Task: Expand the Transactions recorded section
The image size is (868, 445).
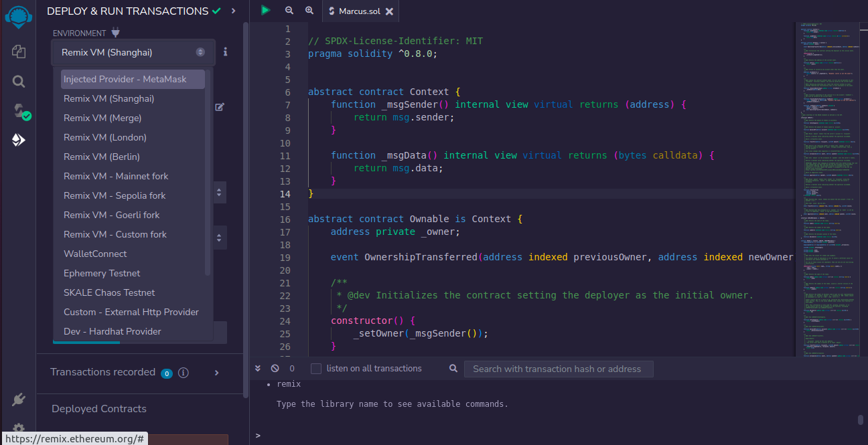Action: pyautogui.click(x=216, y=373)
